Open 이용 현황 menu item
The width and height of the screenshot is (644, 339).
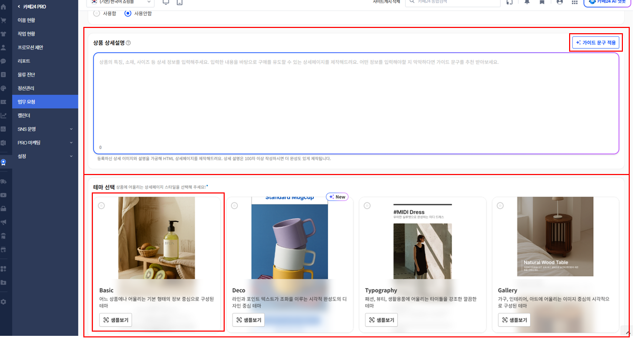click(x=45, y=21)
